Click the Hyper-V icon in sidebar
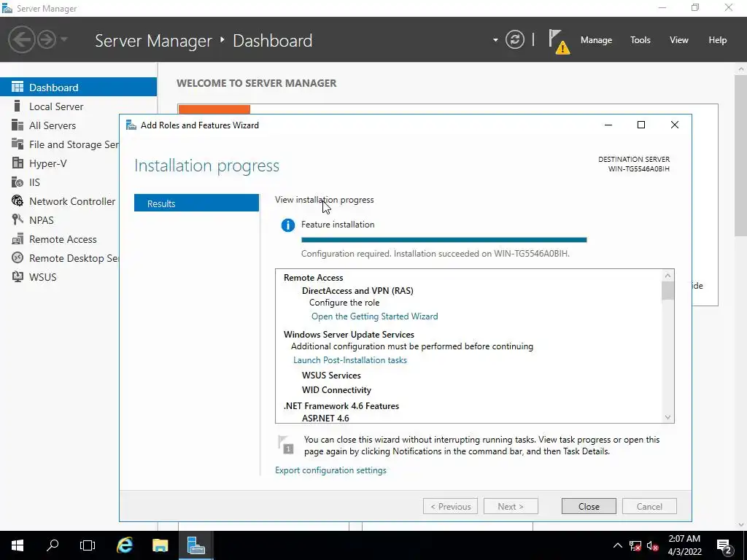Screen dimensions: 747x560 18,163
